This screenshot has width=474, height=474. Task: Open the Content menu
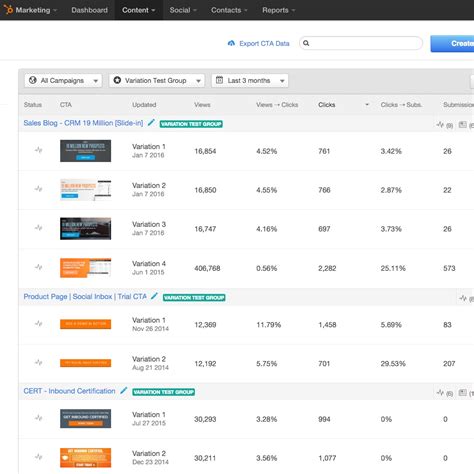point(139,10)
